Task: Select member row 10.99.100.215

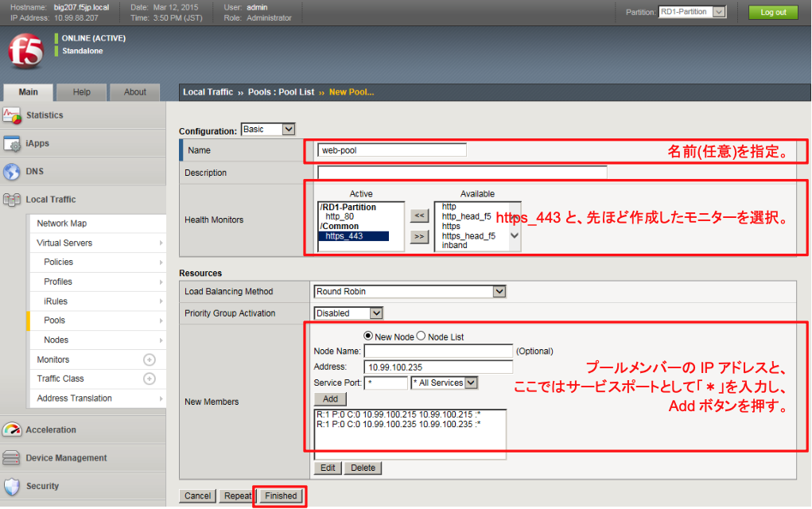Action: click(x=398, y=415)
